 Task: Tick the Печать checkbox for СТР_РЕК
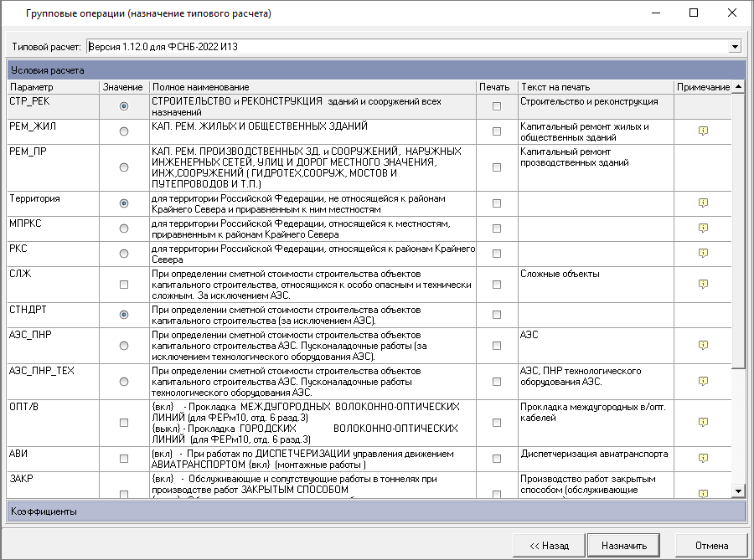497,106
